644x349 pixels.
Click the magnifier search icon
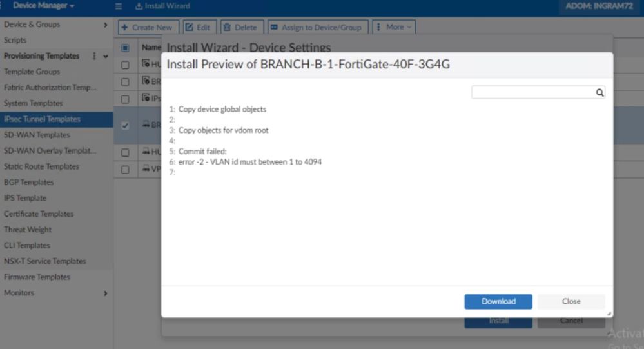click(x=600, y=92)
